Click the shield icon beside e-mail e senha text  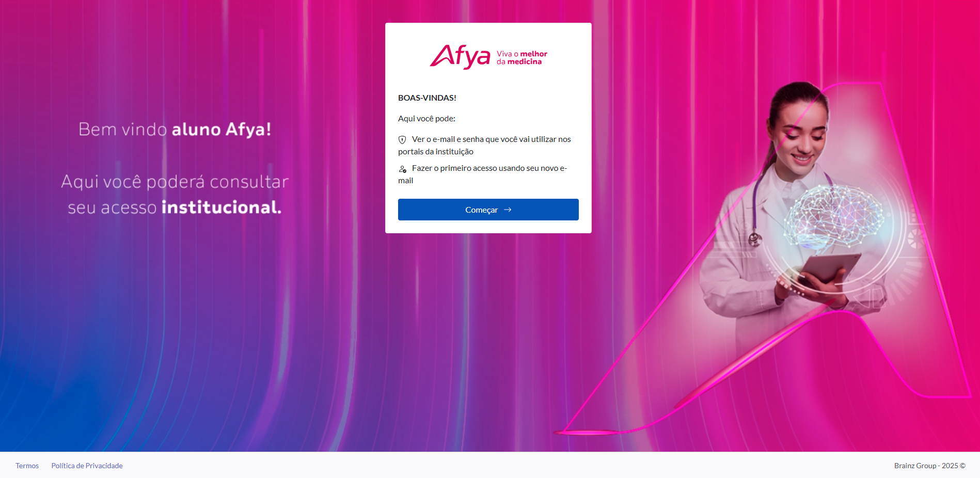pyautogui.click(x=402, y=139)
